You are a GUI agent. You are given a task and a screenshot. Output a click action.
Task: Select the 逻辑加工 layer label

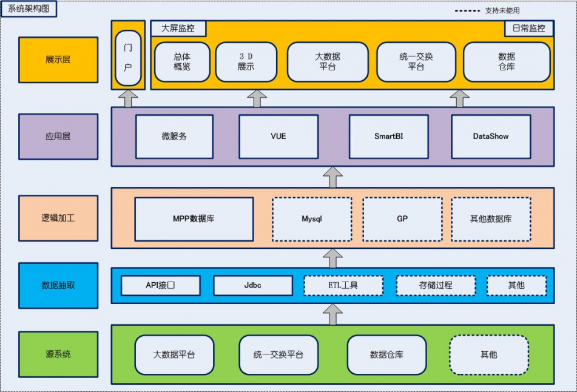point(58,218)
